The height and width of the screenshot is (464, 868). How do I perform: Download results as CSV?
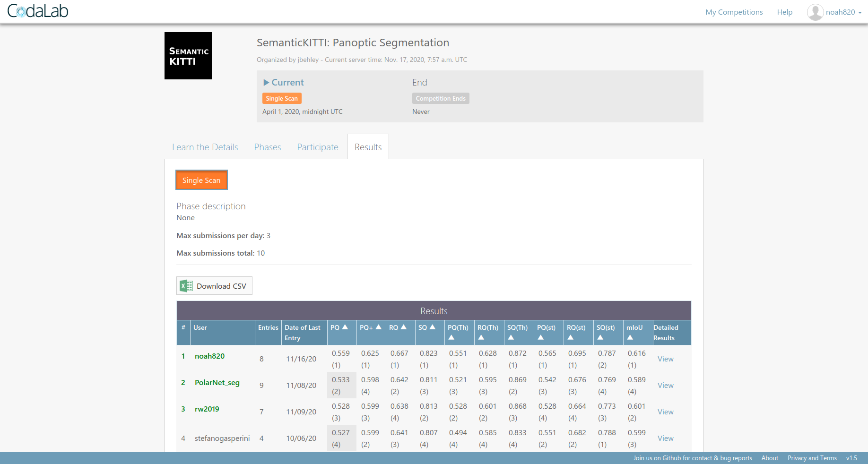(214, 286)
